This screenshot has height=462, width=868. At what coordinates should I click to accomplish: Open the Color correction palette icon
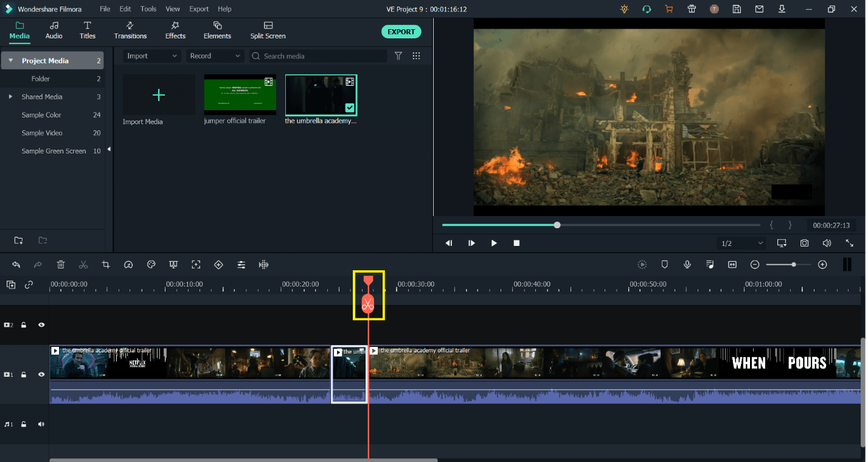coord(151,265)
